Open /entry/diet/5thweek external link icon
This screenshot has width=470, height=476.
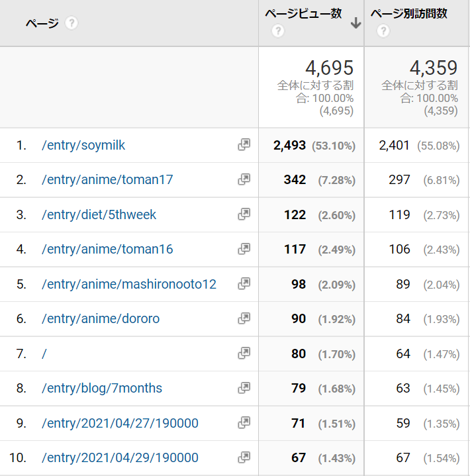click(244, 214)
